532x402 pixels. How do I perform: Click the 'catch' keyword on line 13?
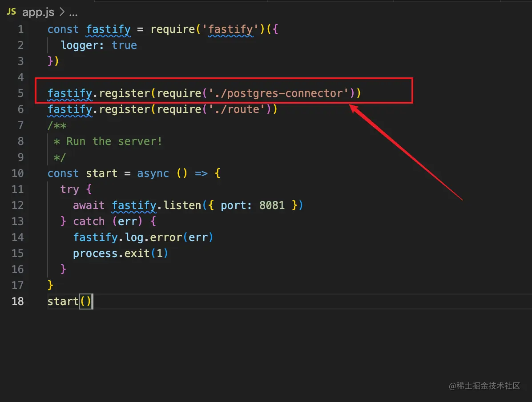coord(89,221)
